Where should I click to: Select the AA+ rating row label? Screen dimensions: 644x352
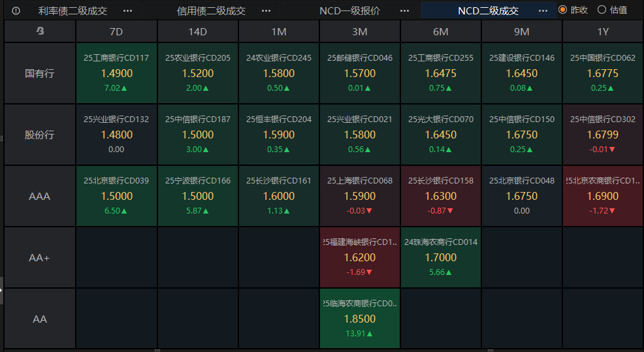point(40,257)
